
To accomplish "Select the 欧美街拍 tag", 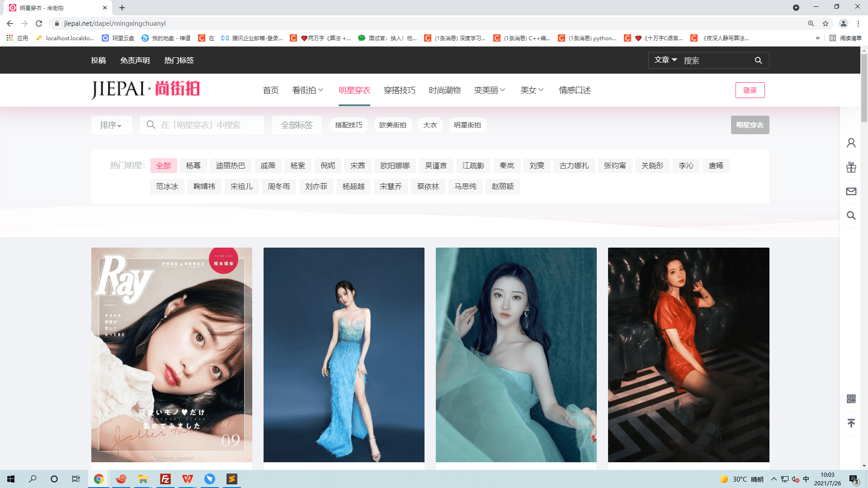I will point(393,125).
